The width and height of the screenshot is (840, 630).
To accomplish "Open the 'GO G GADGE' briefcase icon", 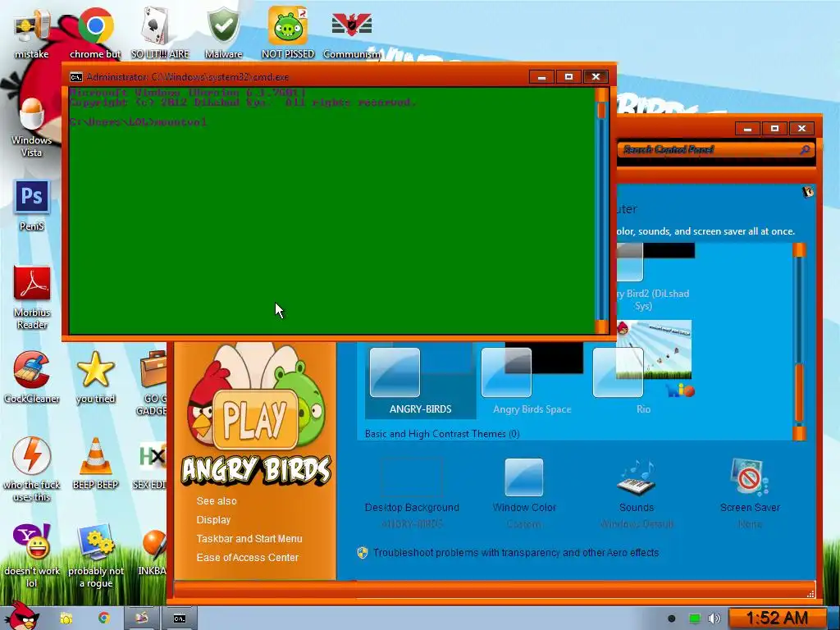I will click(x=152, y=382).
